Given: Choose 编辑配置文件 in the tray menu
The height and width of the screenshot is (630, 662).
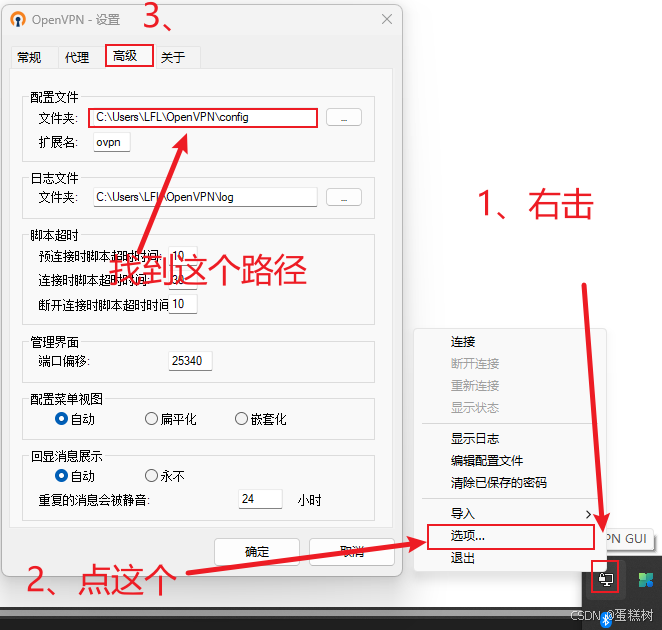Looking at the screenshot, I should pyautogui.click(x=510, y=460).
